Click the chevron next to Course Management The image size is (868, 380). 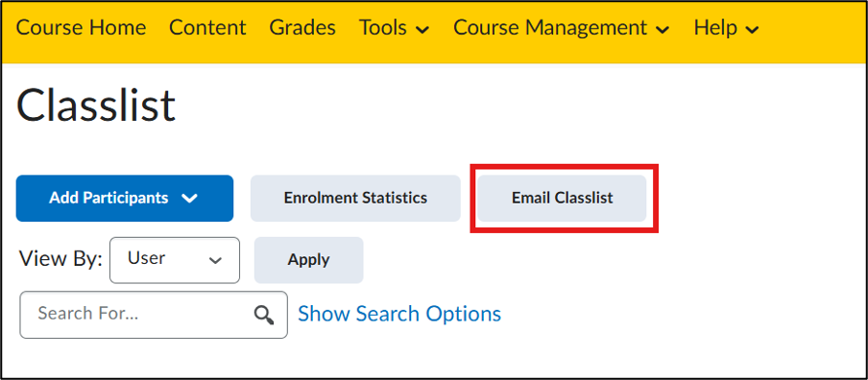pyautogui.click(x=663, y=30)
